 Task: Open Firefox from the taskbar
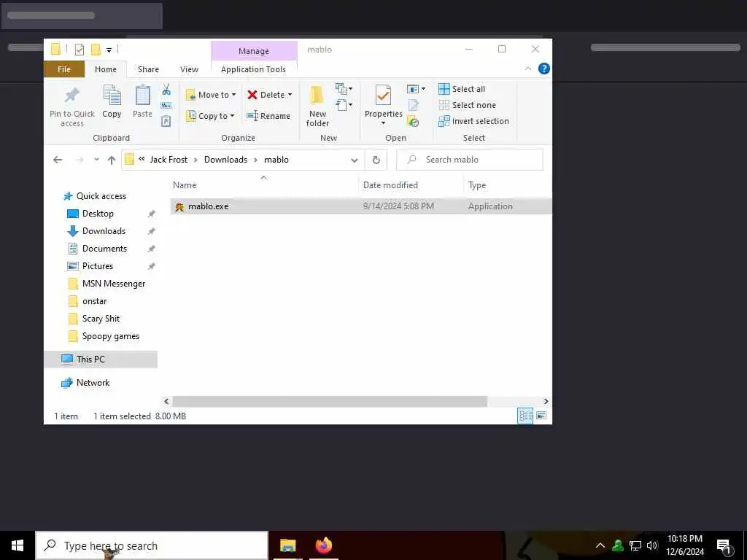pos(323,545)
